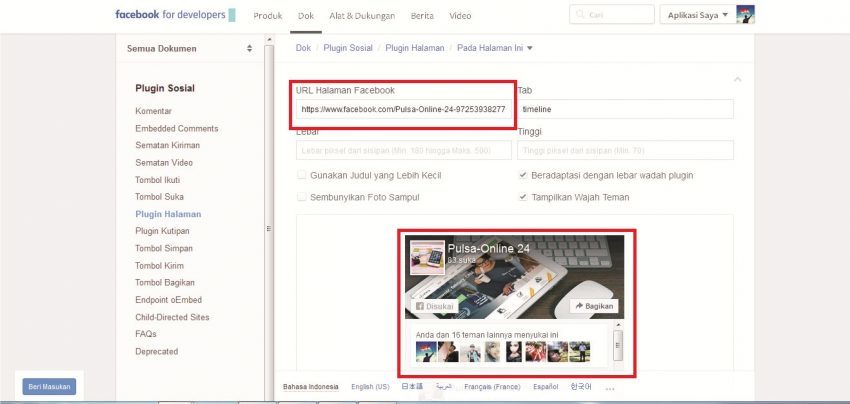Click the Beri Masukan button

(x=49, y=386)
